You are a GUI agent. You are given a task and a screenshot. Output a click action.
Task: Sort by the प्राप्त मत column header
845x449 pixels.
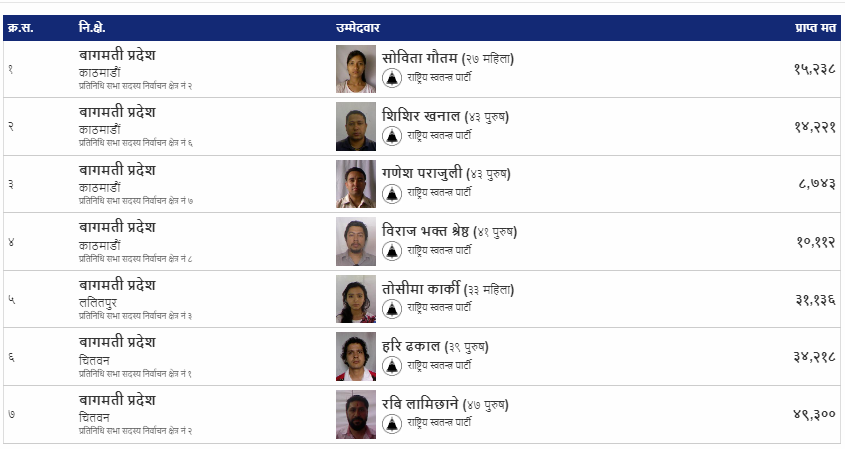coord(815,28)
